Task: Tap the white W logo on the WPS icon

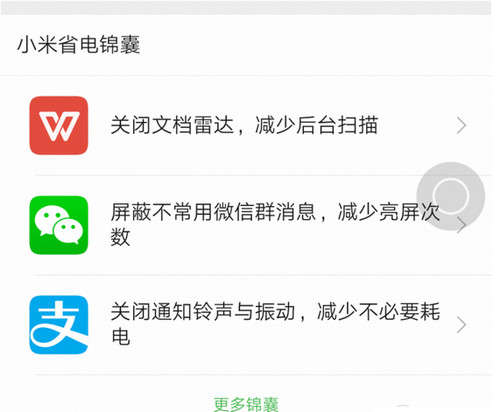Action: coord(59,126)
